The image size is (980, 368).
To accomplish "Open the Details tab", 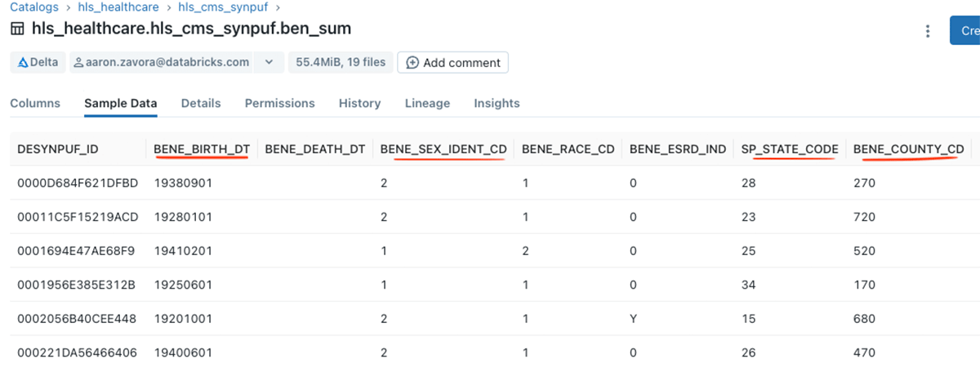I will coord(201,103).
